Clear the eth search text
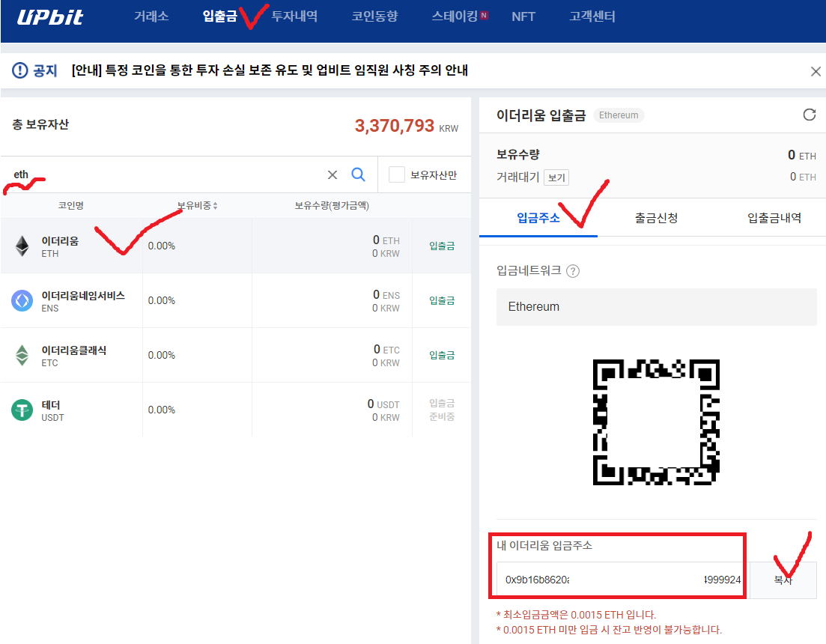This screenshot has height=644, width=826. [x=332, y=174]
